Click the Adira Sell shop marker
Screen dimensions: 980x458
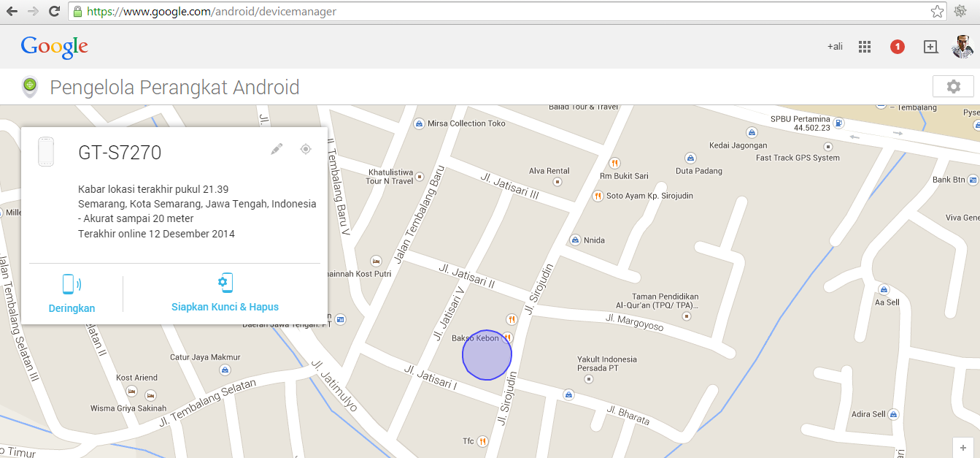(892, 414)
